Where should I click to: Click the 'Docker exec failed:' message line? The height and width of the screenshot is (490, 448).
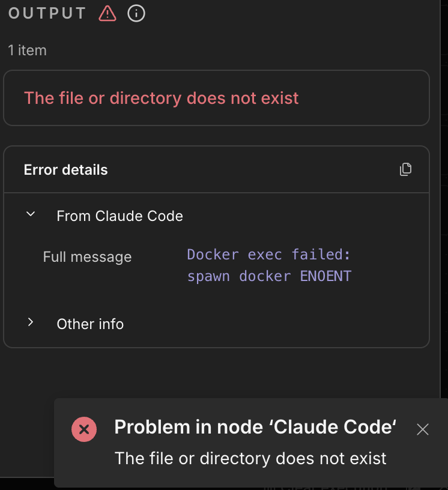coord(268,255)
